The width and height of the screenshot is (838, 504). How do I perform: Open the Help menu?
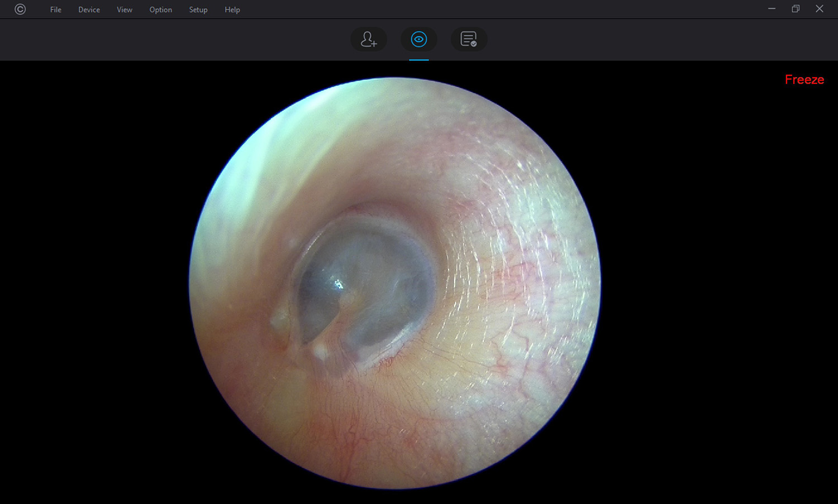tap(232, 9)
